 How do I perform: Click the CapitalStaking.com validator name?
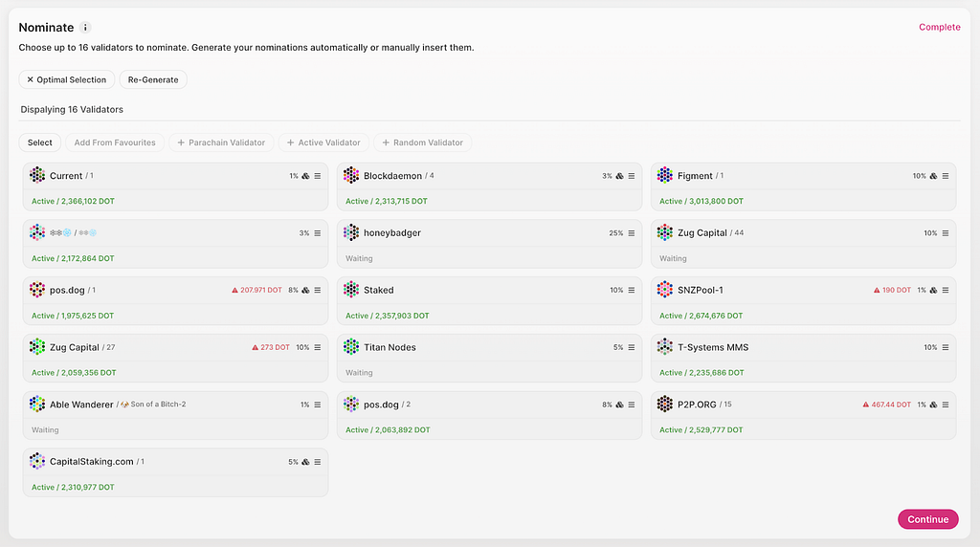pos(92,462)
